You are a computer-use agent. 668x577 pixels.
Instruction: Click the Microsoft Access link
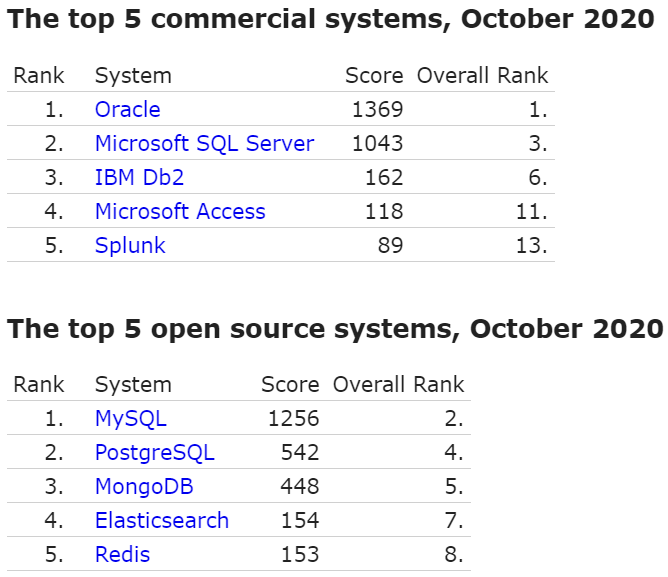tap(180, 211)
